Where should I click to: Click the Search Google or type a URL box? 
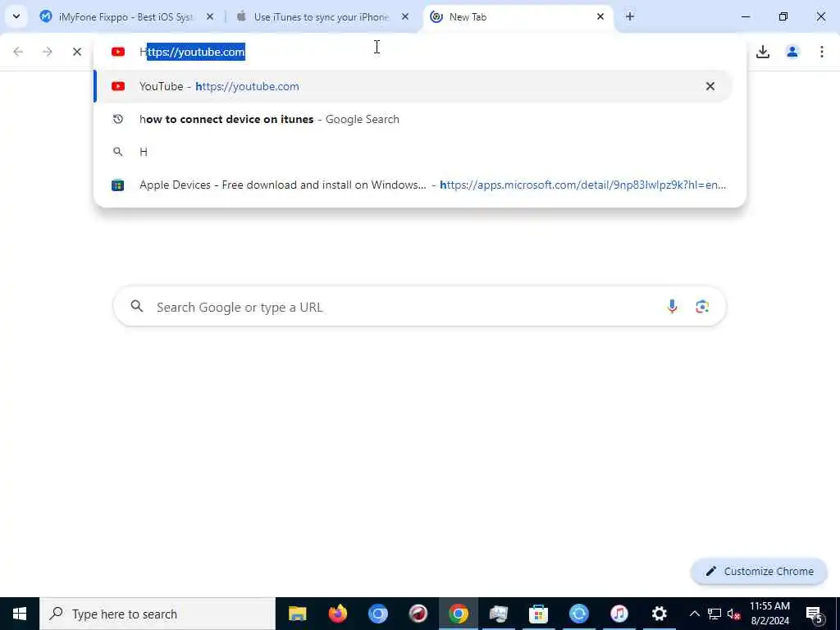click(x=419, y=307)
